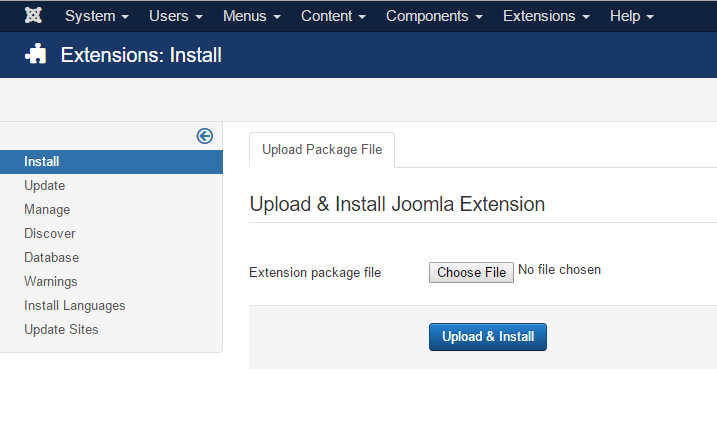Select the Upload Package File tab

click(322, 150)
